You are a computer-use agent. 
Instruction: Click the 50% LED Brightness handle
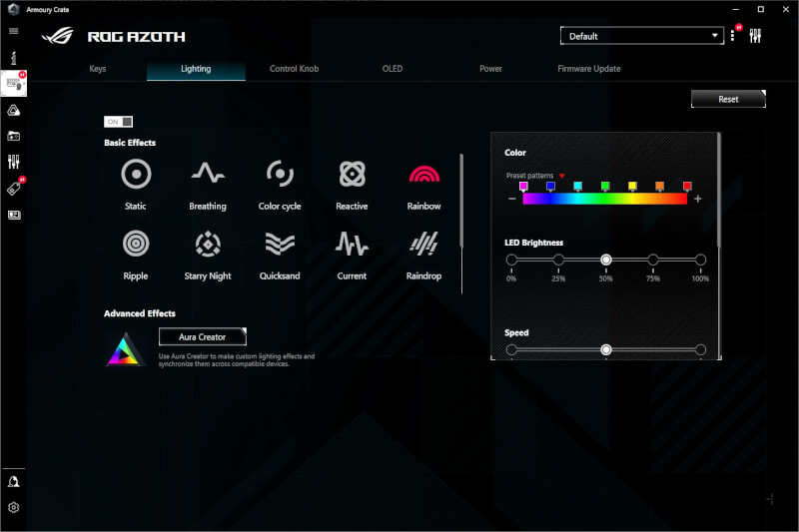(x=606, y=261)
